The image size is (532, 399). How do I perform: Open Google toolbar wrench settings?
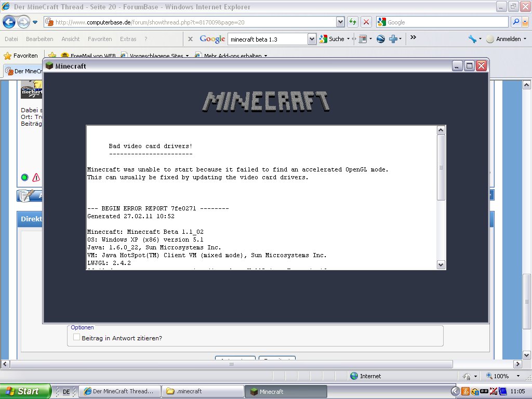473,39
